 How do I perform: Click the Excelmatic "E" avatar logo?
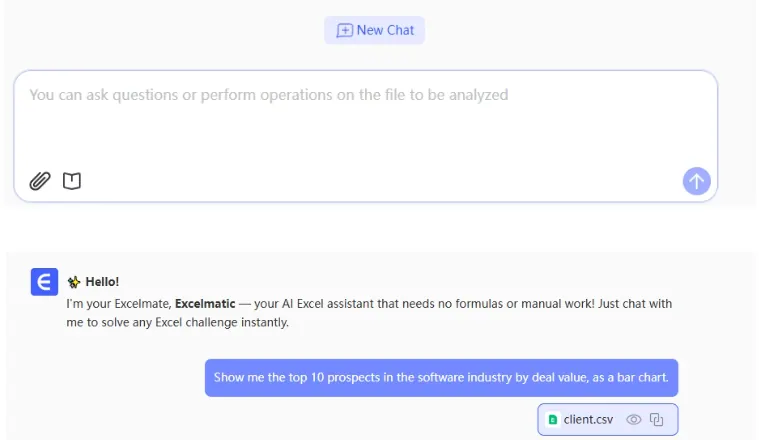click(x=44, y=283)
